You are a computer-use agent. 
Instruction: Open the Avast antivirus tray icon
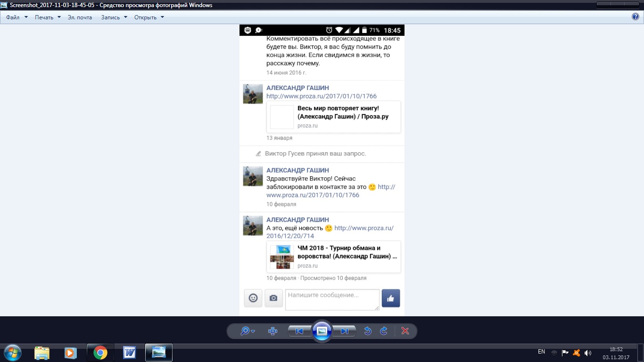point(576,353)
